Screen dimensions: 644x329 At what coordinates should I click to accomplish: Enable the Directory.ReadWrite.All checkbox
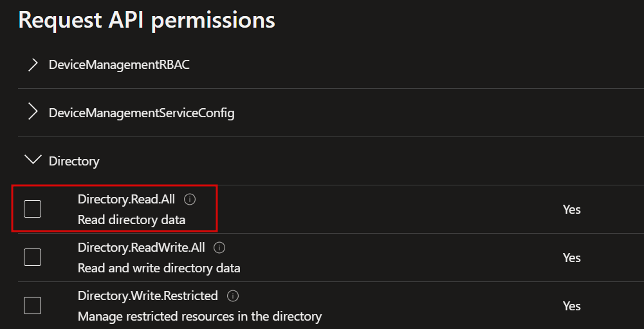click(32, 257)
